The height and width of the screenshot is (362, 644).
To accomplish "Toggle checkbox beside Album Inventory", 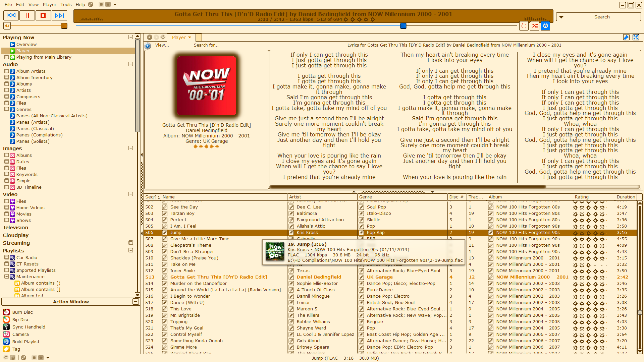I will 6,77.
